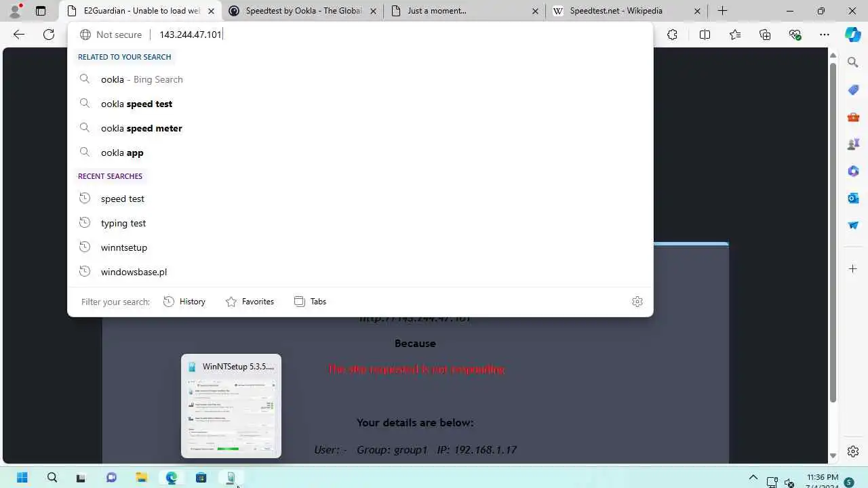Open sidebar settings gear icon
Viewport: 868px width, 488px height.
853,451
